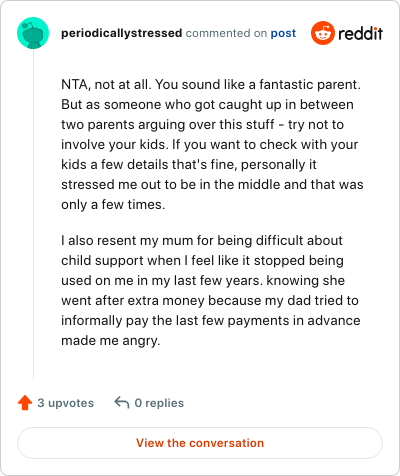Viewport: 400px width, 476px height.
Task: Follow the blue post link
Action: (283, 33)
